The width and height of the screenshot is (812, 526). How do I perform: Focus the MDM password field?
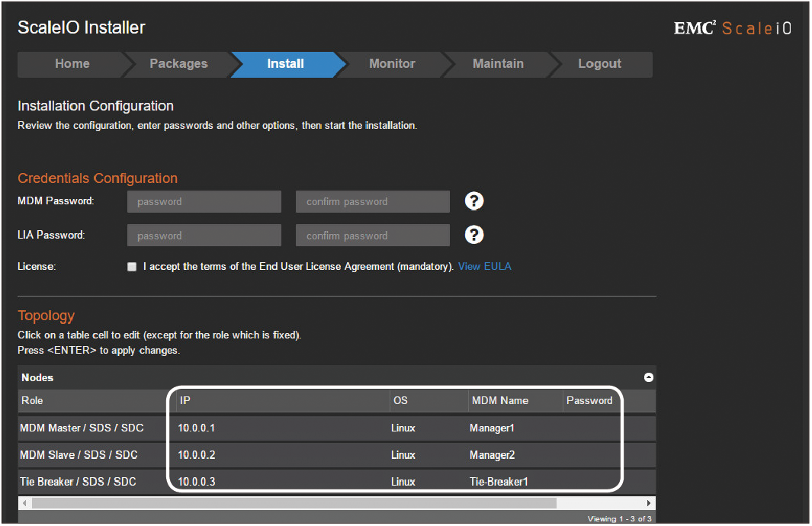coord(204,201)
